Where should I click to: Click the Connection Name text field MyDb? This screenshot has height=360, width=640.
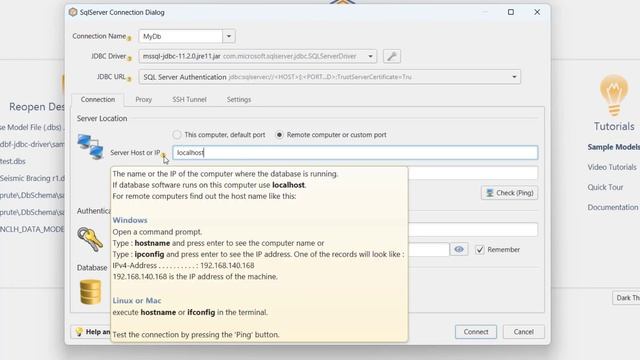coord(181,36)
